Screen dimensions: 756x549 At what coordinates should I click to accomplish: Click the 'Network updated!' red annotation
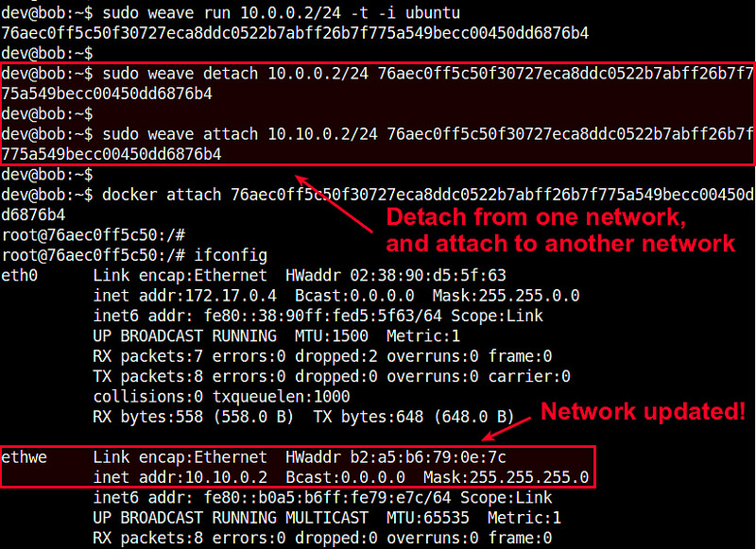[x=642, y=411]
